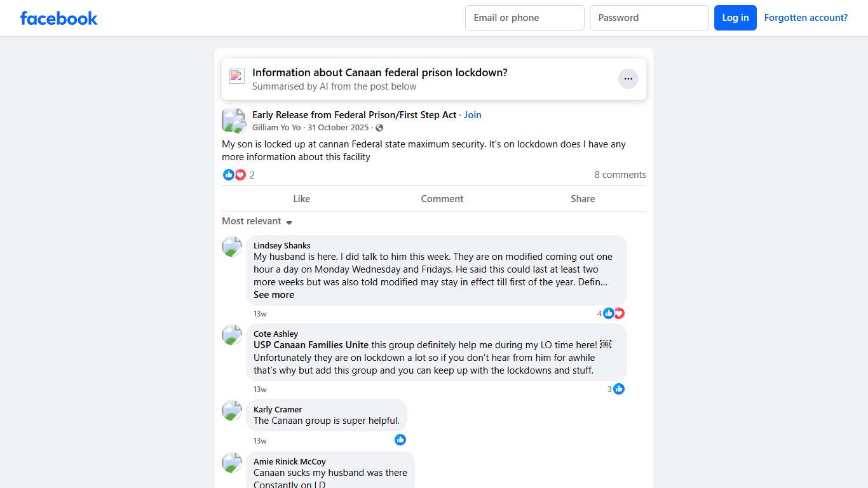
Task: Like the post
Action: (301, 199)
